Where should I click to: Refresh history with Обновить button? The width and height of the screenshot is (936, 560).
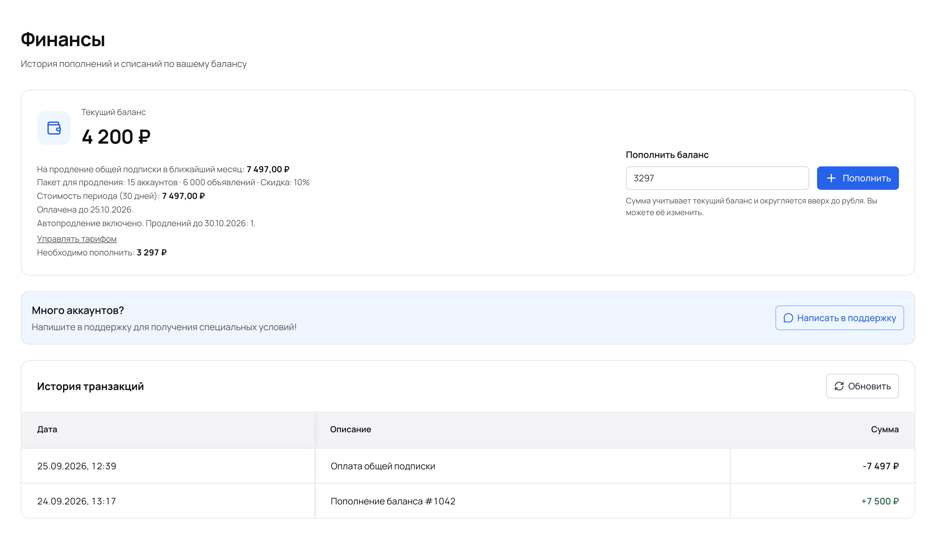click(862, 386)
